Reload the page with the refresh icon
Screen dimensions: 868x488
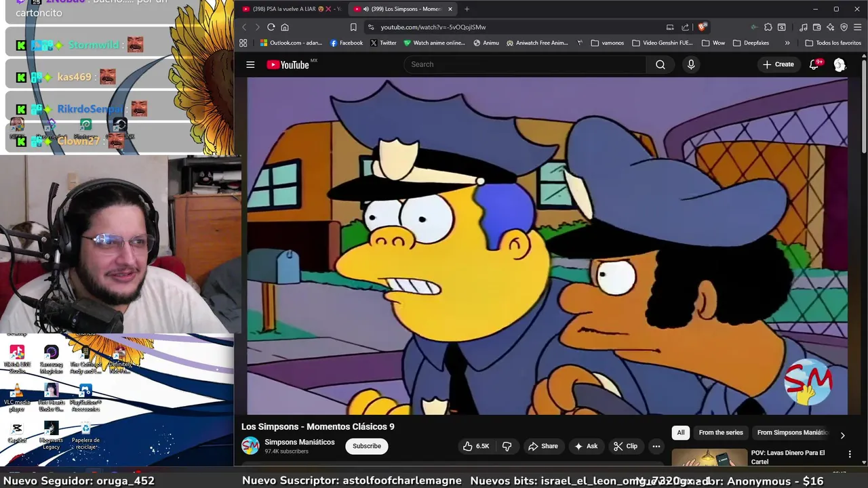[271, 27]
